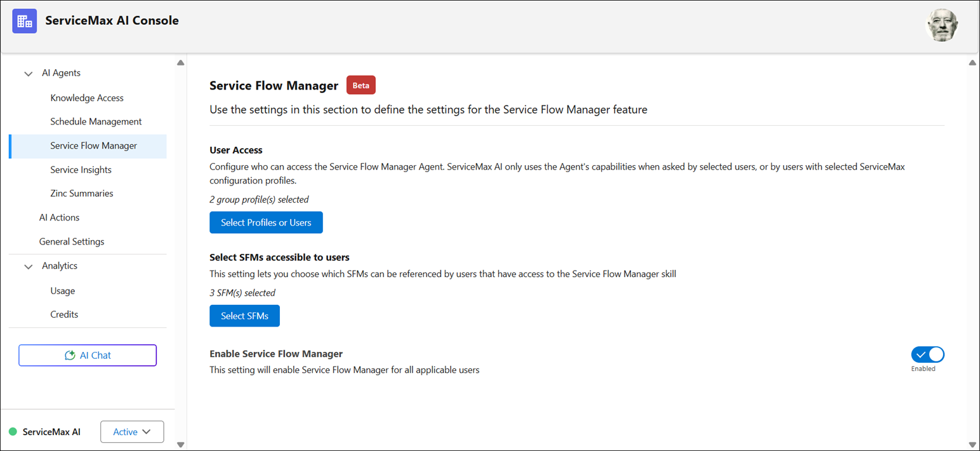The width and height of the screenshot is (980, 451).
Task: Open the Active status dropdown
Action: pyautogui.click(x=132, y=432)
